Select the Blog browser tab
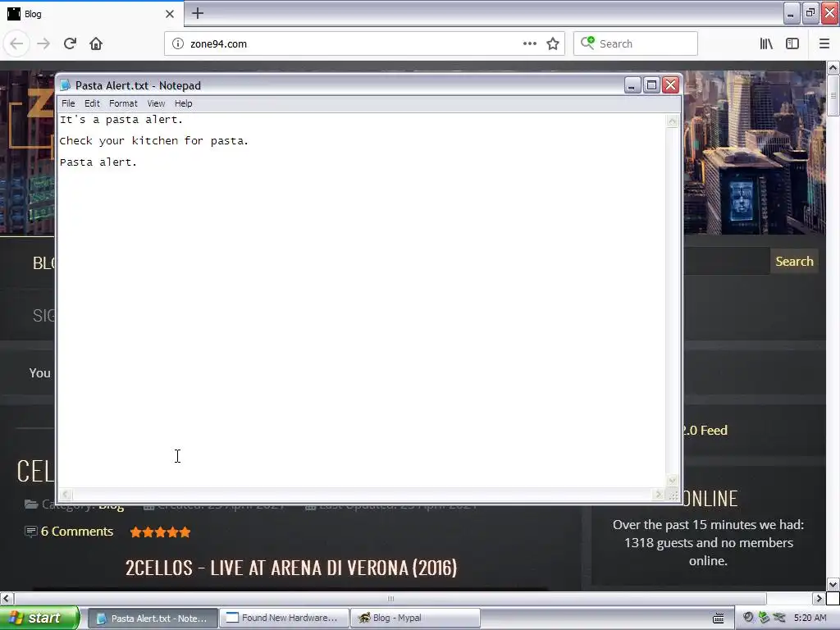Screen dimensions: 840x630 91,14
